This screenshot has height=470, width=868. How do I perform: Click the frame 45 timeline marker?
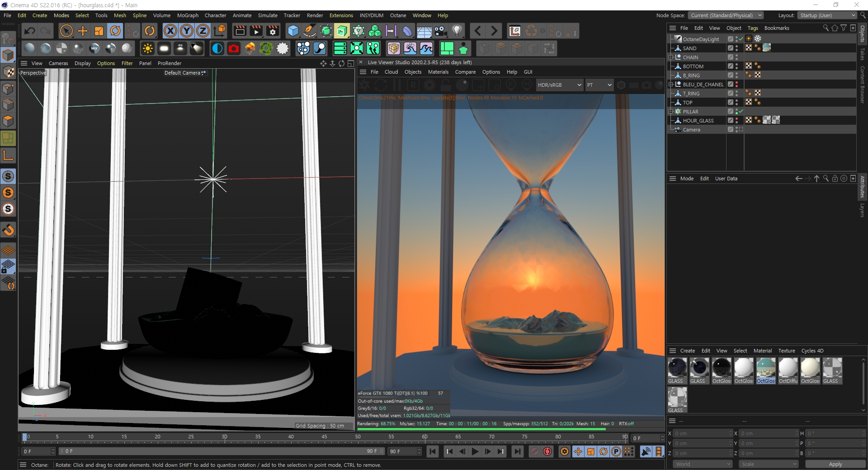pos(324,437)
